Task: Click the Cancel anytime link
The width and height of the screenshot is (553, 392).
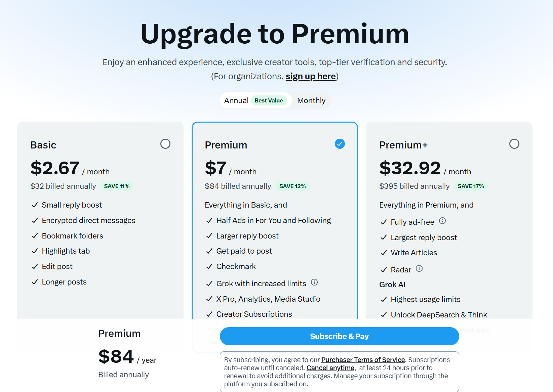Action: click(330, 368)
